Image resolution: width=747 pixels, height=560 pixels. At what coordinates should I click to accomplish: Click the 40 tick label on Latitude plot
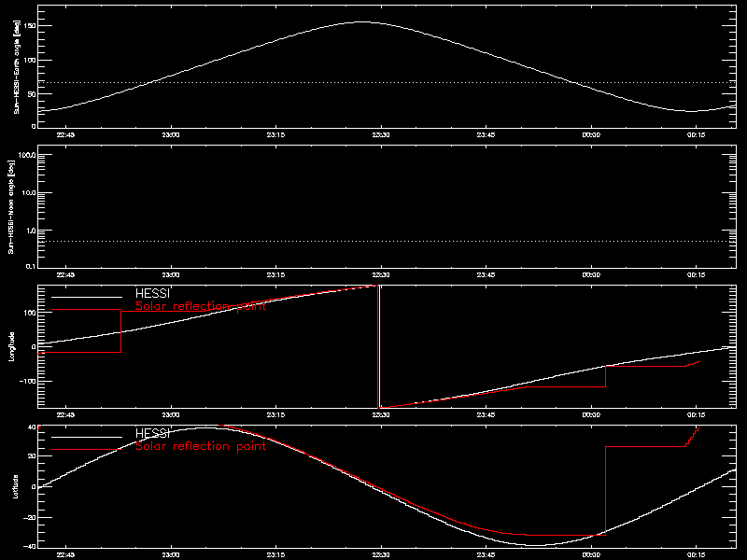(32, 427)
